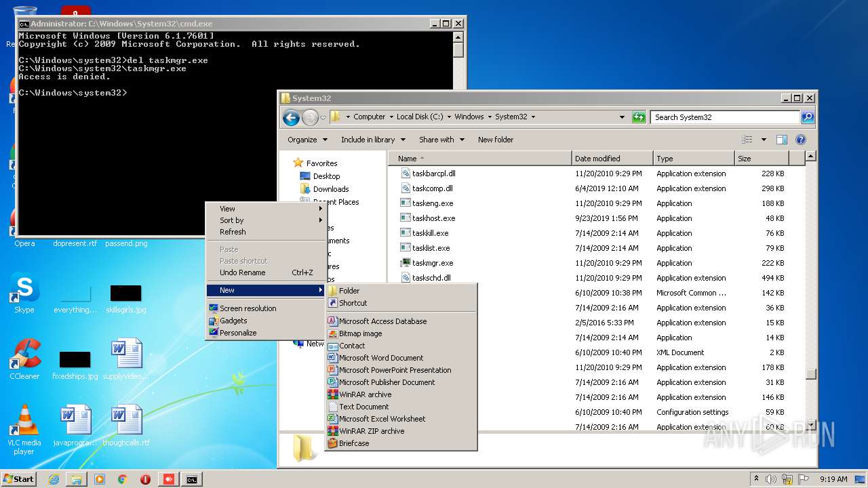Screen dimensions: 868x488
Task: Click Windows Explorer taskbar icon
Action: tap(77, 479)
